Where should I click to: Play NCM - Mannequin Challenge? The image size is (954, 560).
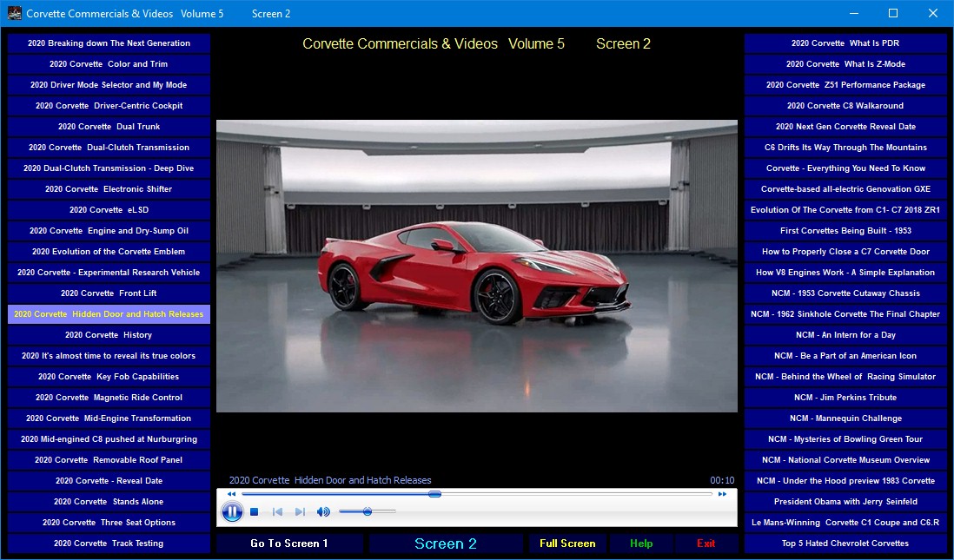pos(845,418)
